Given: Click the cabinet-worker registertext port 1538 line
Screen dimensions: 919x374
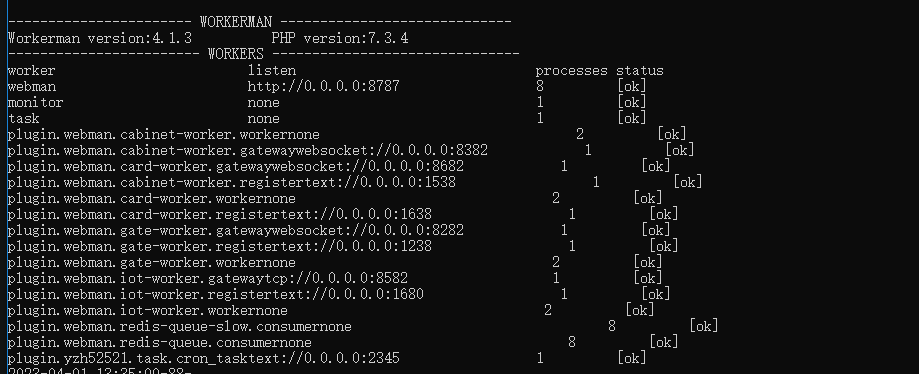Looking at the screenshot, I should (x=232, y=182).
